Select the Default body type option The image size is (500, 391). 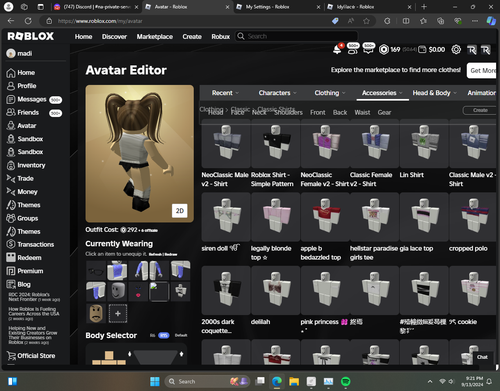(x=181, y=335)
